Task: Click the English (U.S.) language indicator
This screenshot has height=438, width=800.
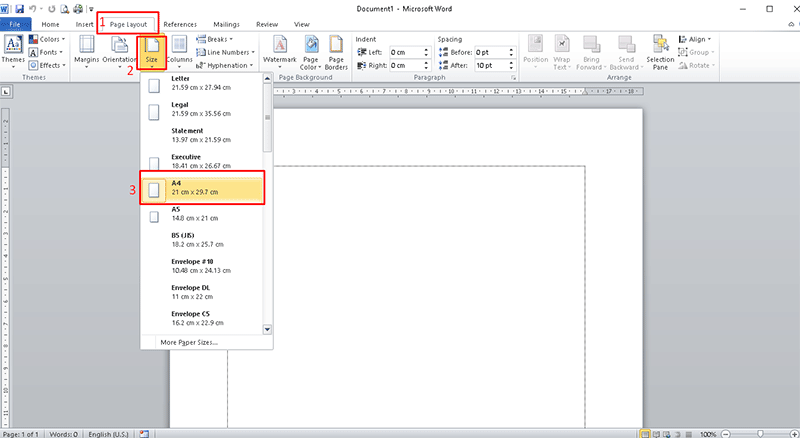Action: (108, 434)
